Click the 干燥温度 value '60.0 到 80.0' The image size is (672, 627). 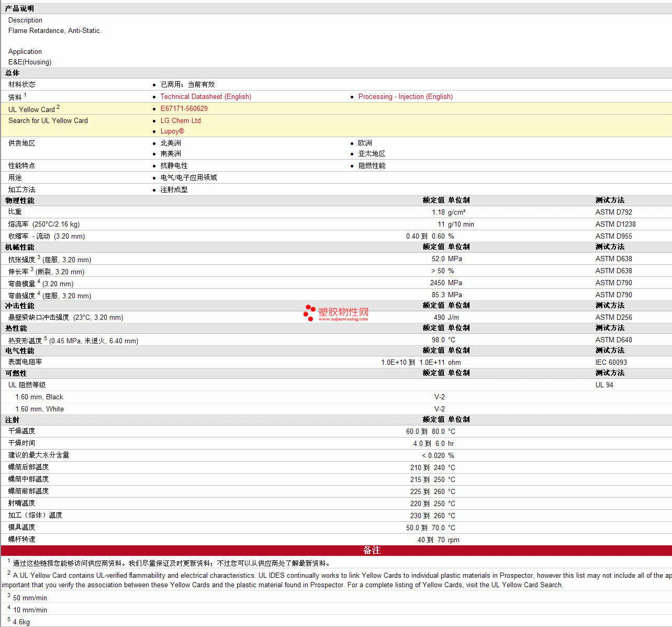click(x=425, y=432)
